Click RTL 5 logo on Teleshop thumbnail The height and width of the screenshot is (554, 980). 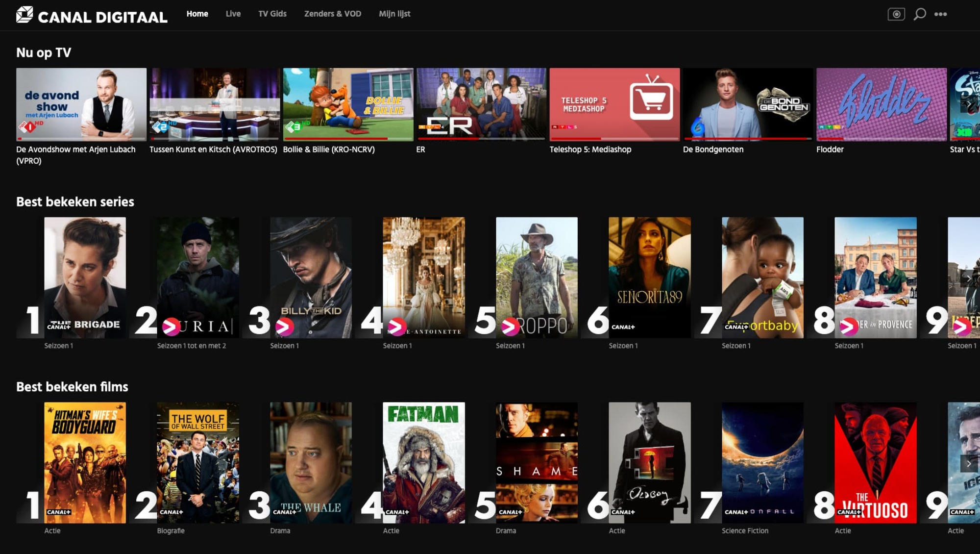[564, 127]
